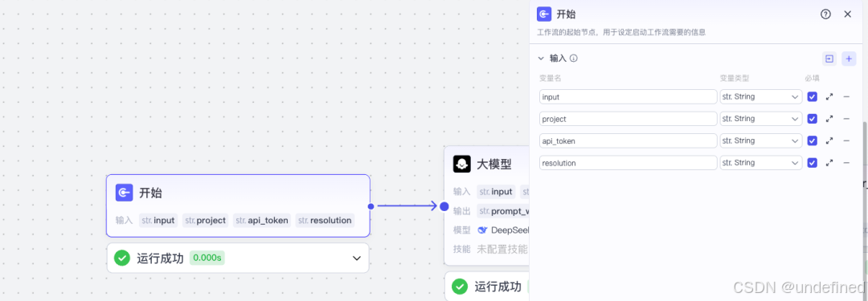
Task: Click info icon next to 输入 label
Action: click(574, 58)
